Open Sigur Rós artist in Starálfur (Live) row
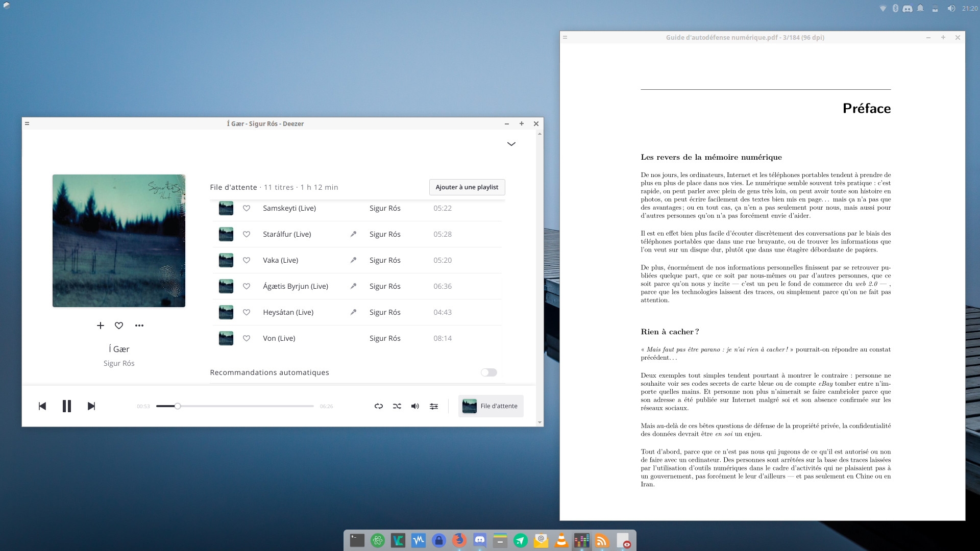 [385, 234]
